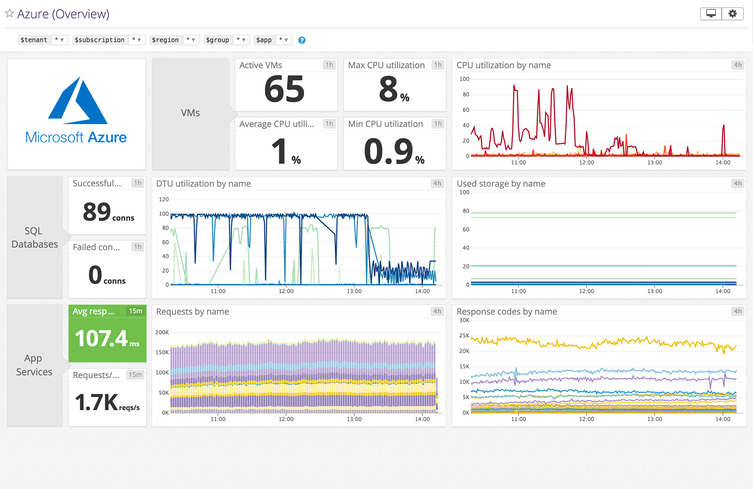Click the DTU utilization by name title
This screenshot has width=753, height=489.
(x=204, y=183)
